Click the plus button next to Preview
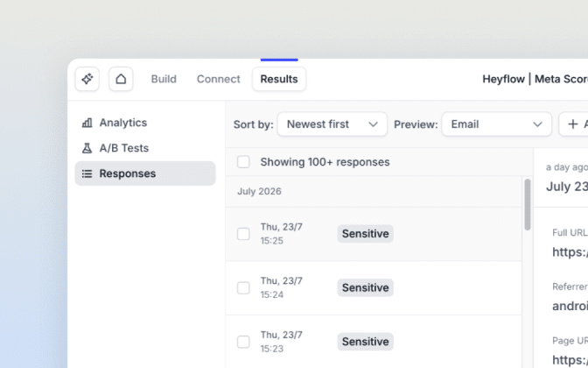Screen dimensions: 588x368 [x=574, y=124]
